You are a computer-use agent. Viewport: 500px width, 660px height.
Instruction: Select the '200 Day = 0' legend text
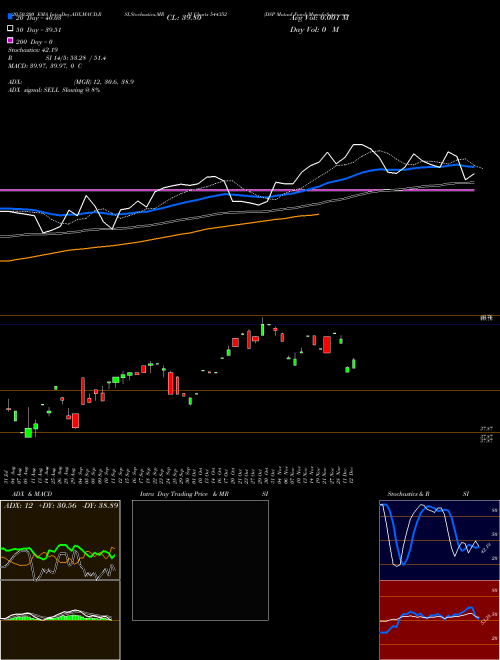coord(35,42)
